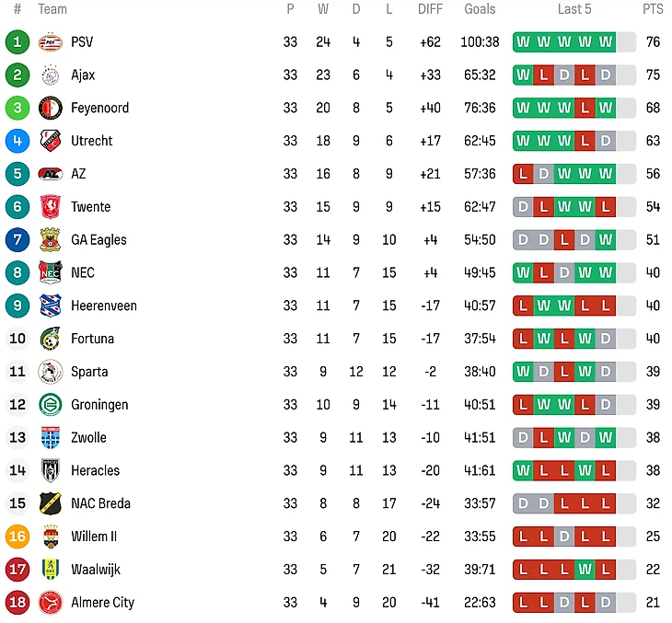Image resolution: width=672 pixels, height=623 pixels.
Task: Click the Last 5 column header
Action: click(574, 9)
